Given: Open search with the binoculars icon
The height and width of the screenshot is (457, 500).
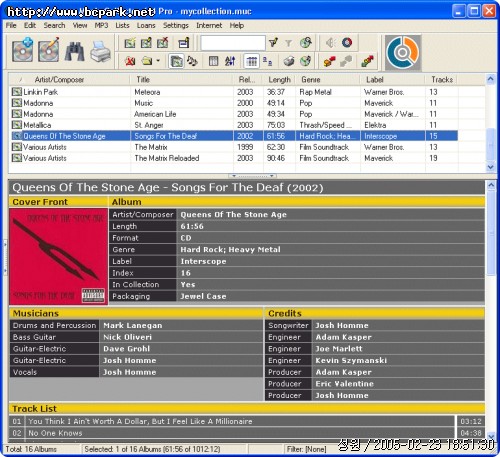Looking at the screenshot, I should [x=74, y=51].
